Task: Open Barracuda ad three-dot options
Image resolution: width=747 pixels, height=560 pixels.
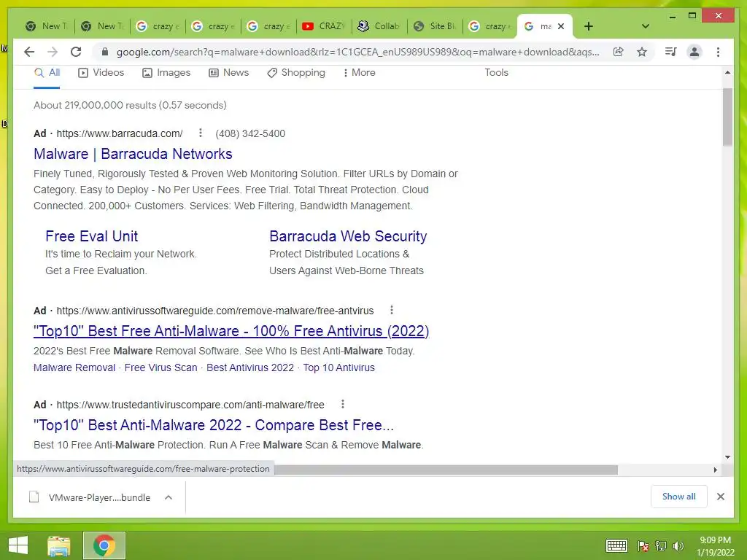Action: (201, 133)
